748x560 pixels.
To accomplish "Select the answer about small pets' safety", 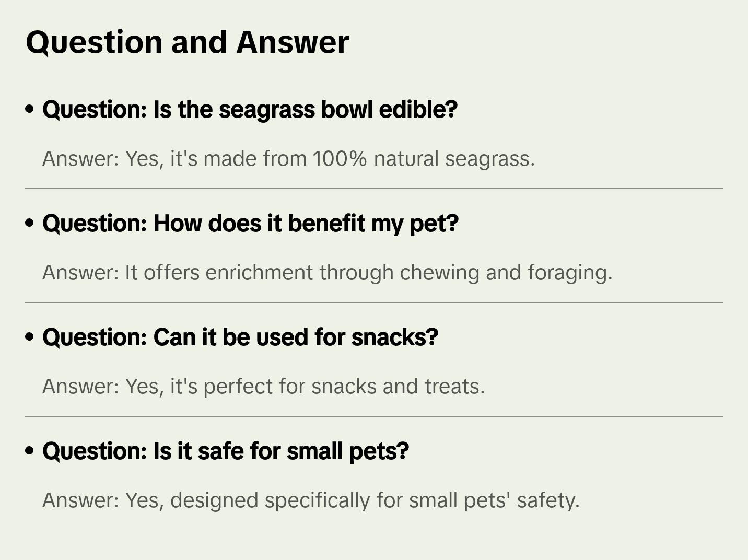I will click(311, 500).
